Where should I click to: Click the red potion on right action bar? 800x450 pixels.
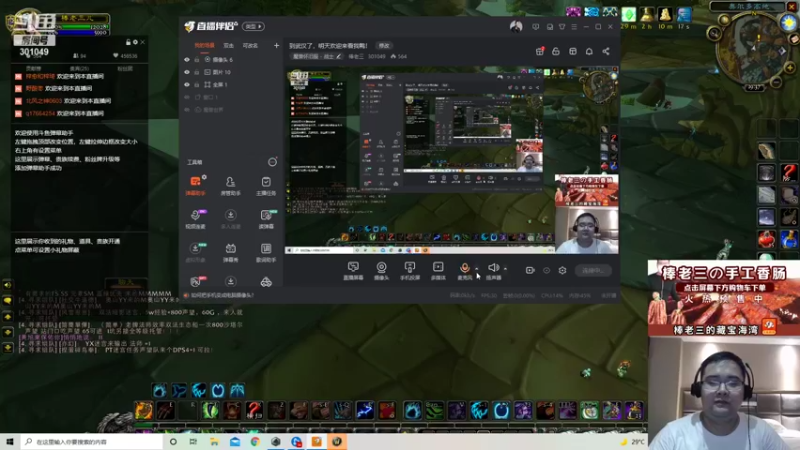click(x=766, y=239)
